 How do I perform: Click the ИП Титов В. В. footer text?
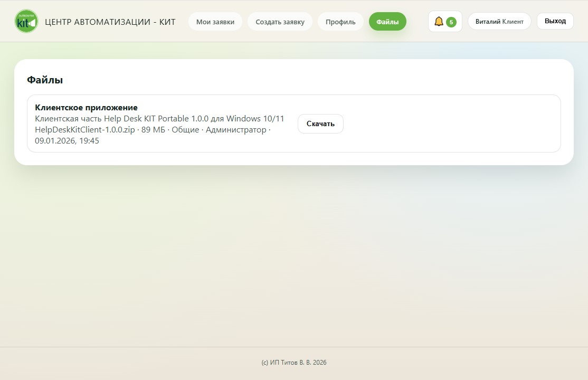[x=294, y=363]
